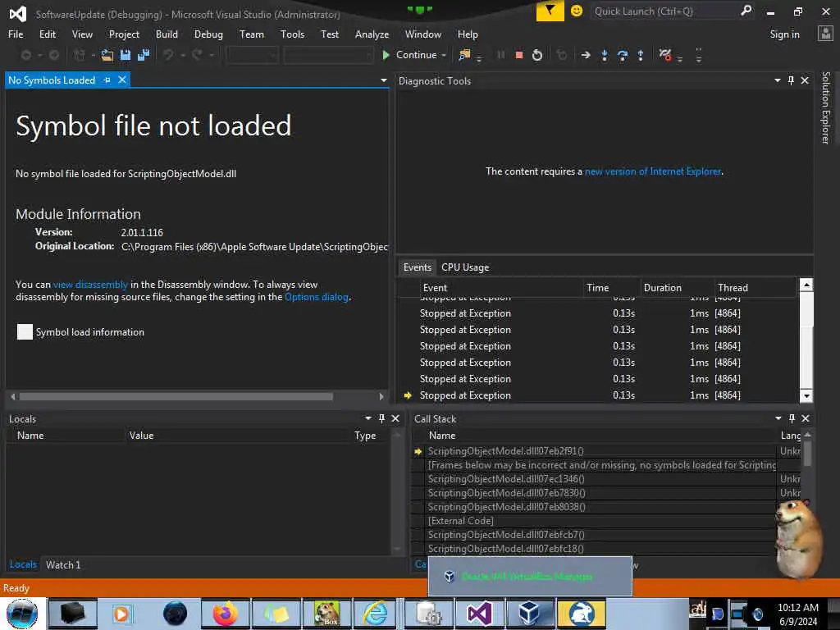The height and width of the screenshot is (630, 840).
Task: Switch to the Watch 1 tab
Action: pos(62,564)
